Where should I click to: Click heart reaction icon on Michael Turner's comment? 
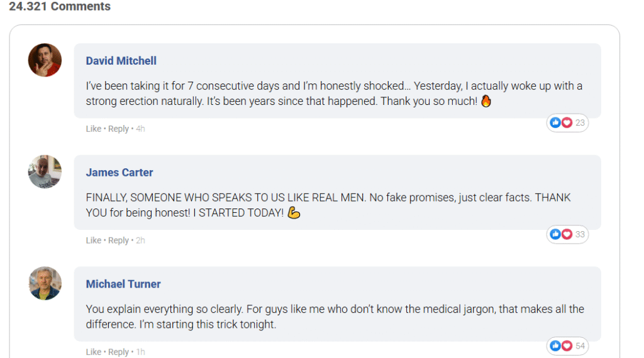566,346
